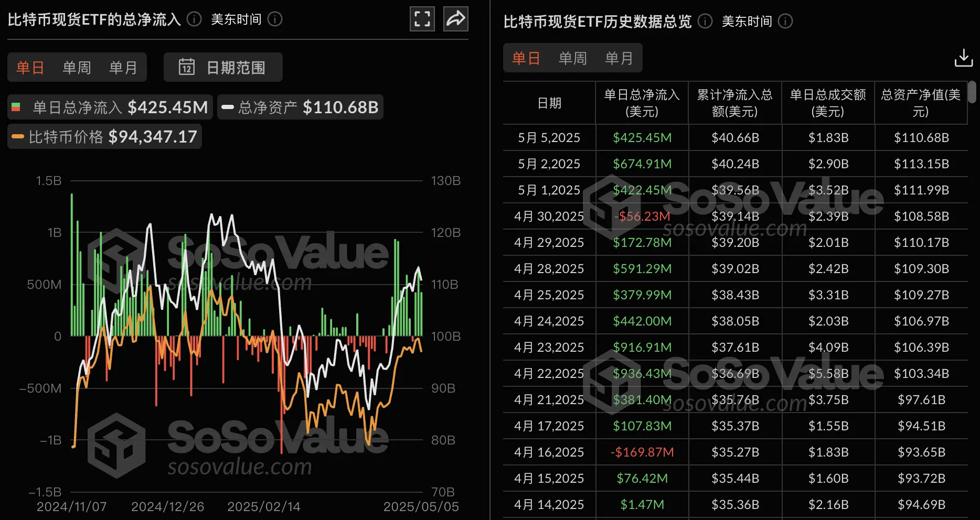Click the calendar icon in 日期范围 button
The height and width of the screenshot is (520, 980).
(x=187, y=67)
